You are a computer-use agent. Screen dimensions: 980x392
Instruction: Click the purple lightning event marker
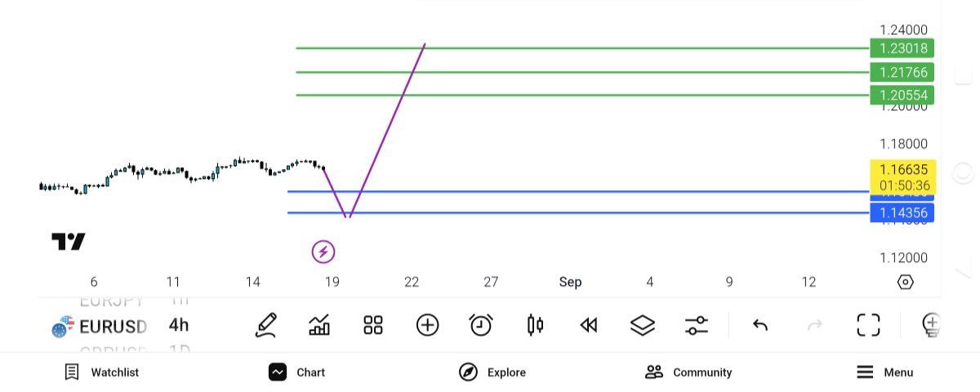323,252
